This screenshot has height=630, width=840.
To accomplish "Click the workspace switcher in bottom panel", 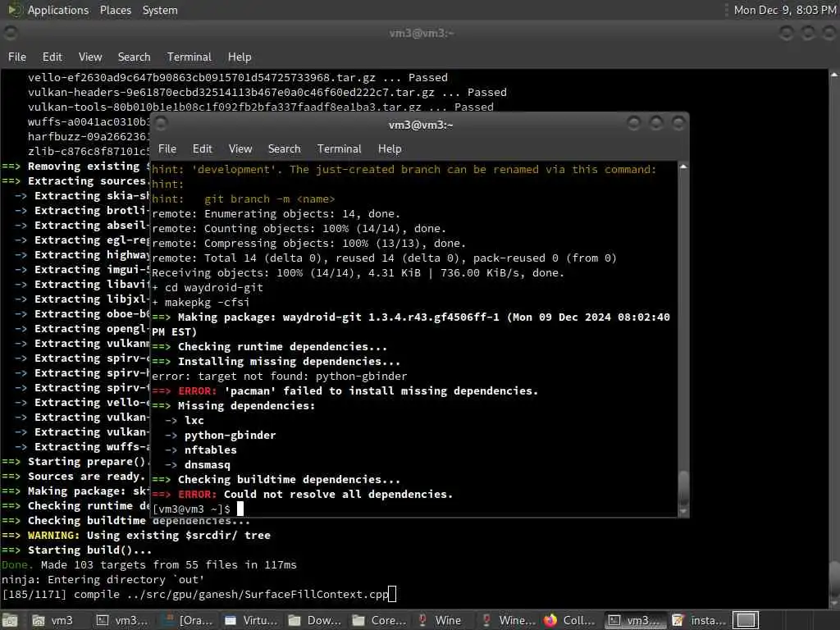I will [745, 620].
